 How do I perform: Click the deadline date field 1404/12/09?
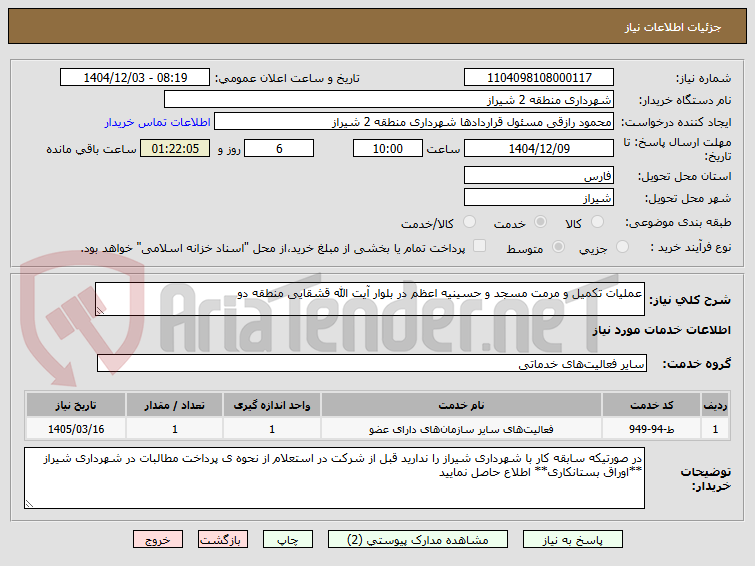539,148
